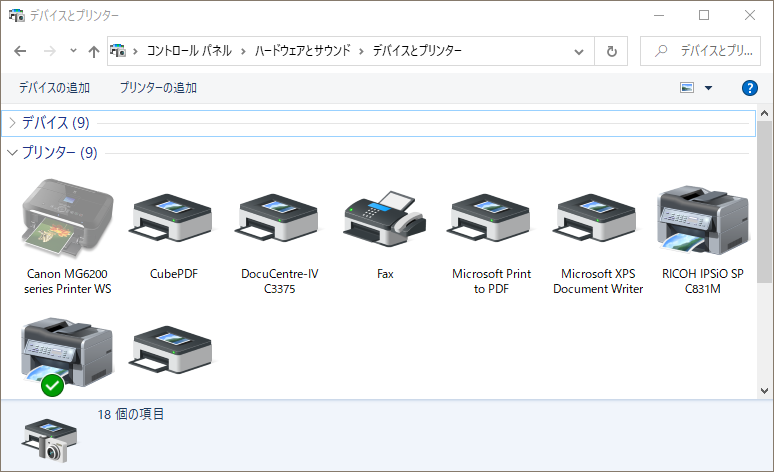774x472 pixels.
Task: Expand breadcrumb arrow before コントロール パネル
Action: [x=135, y=51]
